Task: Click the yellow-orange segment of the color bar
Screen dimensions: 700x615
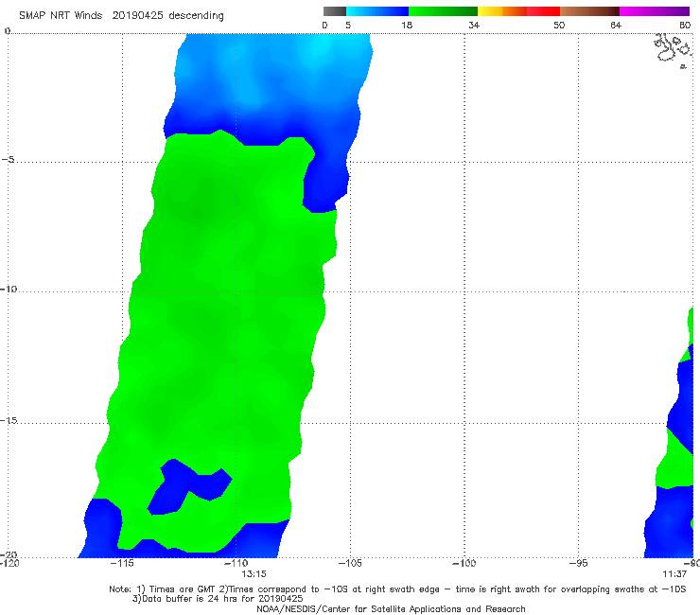Action: pyautogui.click(x=502, y=11)
